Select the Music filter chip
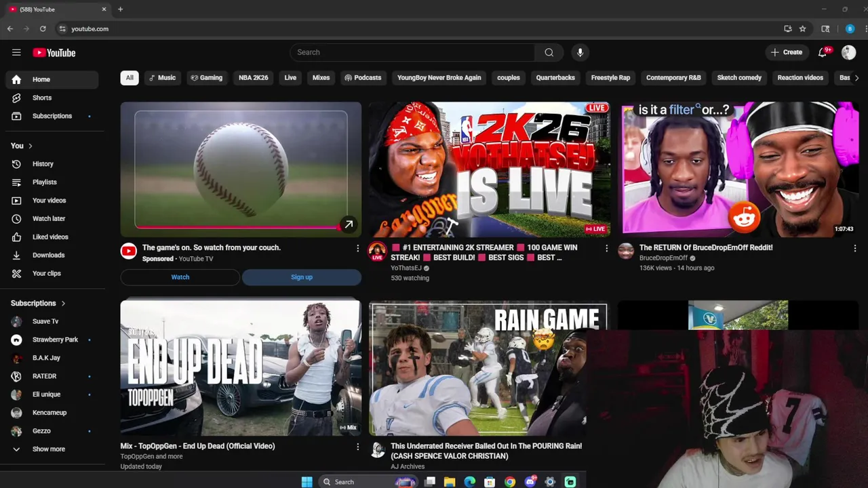 pyautogui.click(x=162, y=78)
